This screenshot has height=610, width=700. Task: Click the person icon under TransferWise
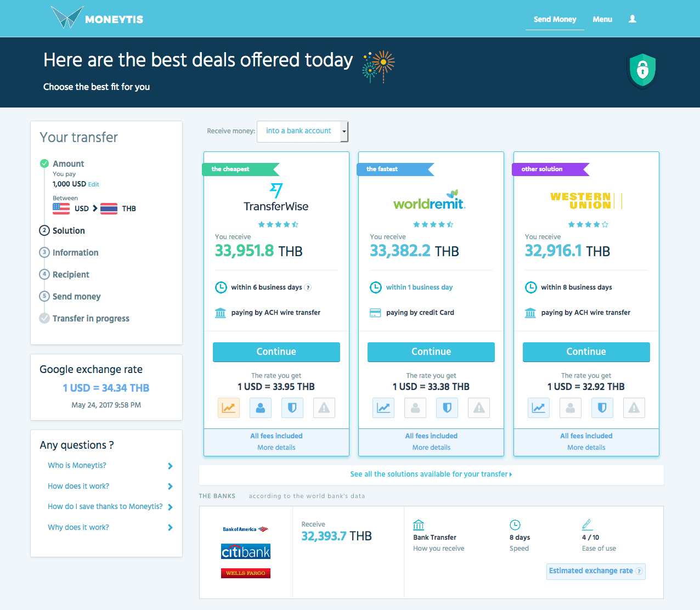point(261,408)
